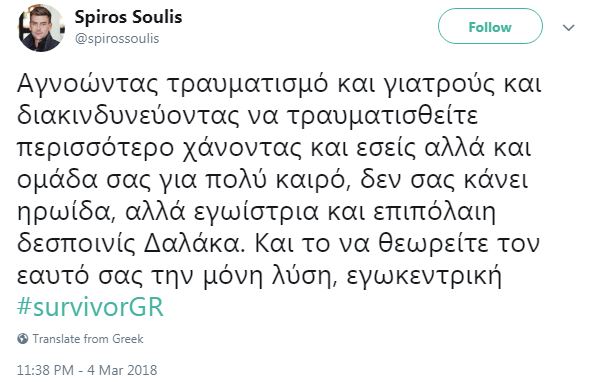Expand the tweet options chevron menu
Screen dimensions: 589x382
point(569,28)
